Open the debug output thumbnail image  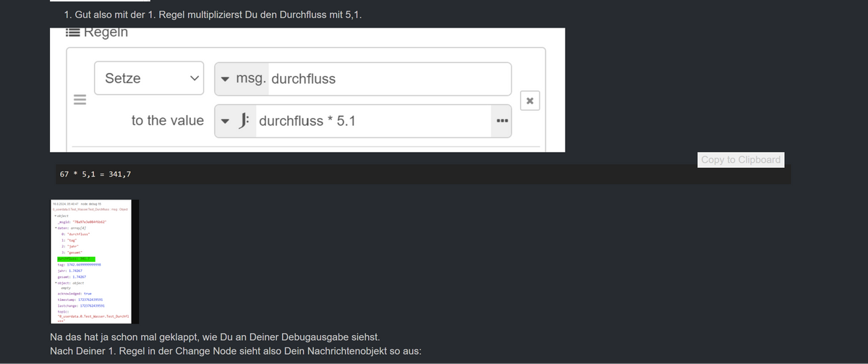tap(93, 261)
